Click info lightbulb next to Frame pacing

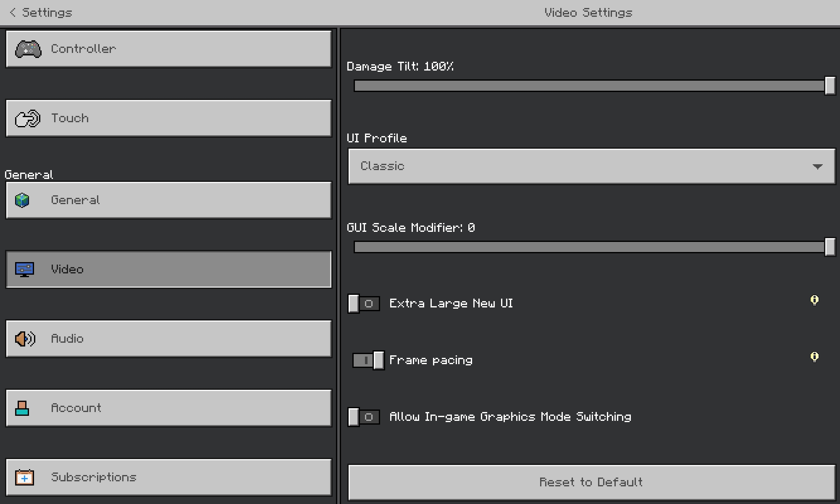(x=814, y=357)
